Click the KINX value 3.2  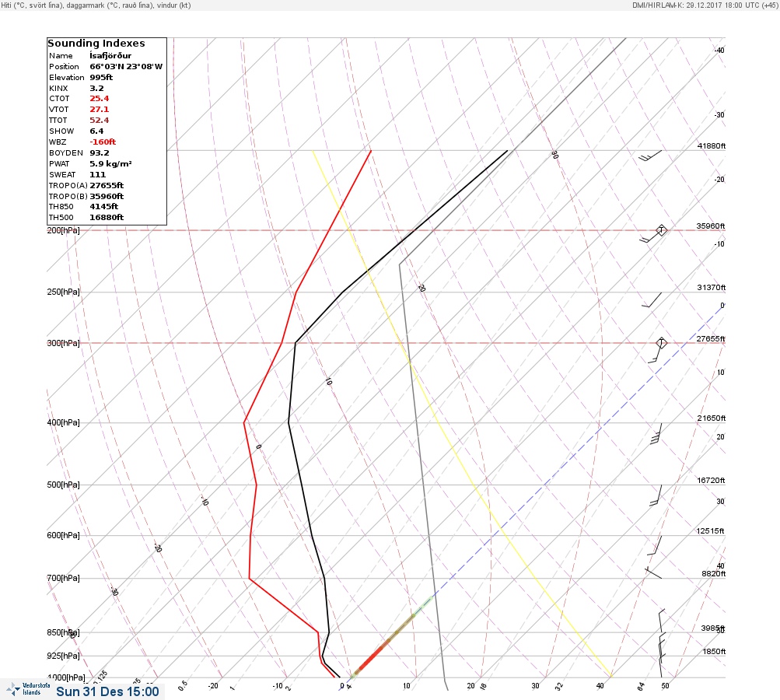coord(96,88)
